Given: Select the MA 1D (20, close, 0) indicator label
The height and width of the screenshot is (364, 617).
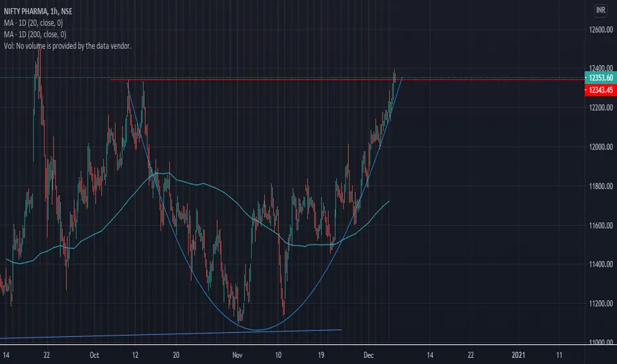Looking at the screenshot, I should [x=33, y=23].
